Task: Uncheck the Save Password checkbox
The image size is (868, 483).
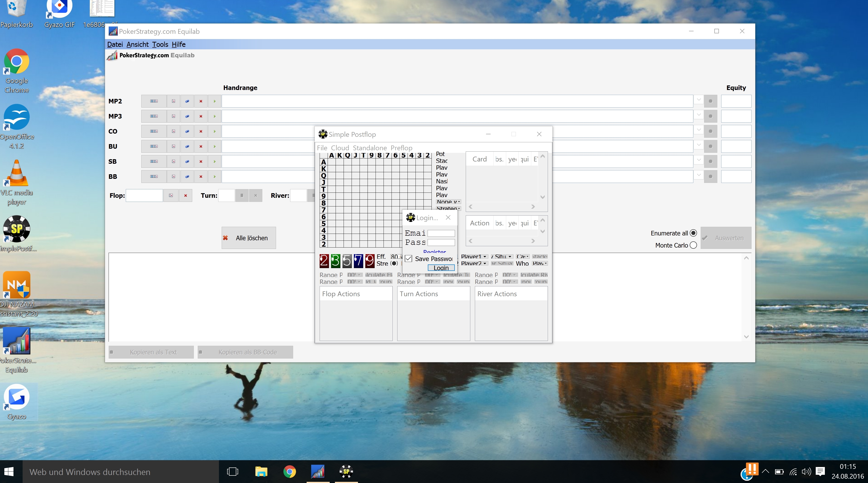Action: 409,259
